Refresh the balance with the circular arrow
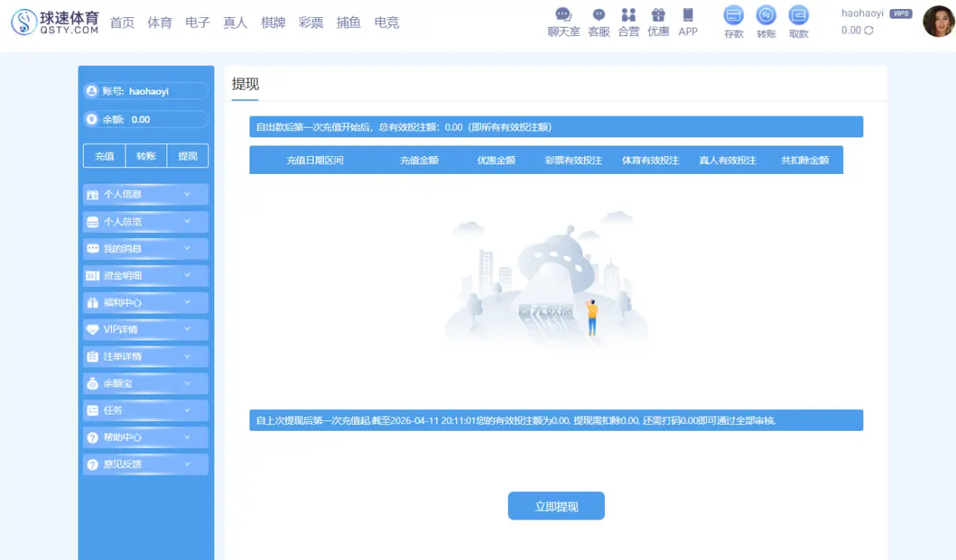Screen dimensions: 956x560 click(867, 30)
